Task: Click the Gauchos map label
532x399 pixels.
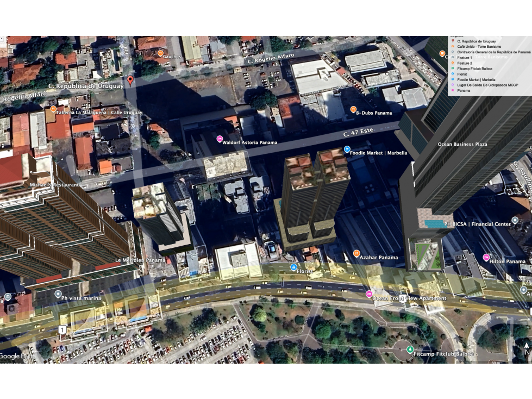Action: 172,57
